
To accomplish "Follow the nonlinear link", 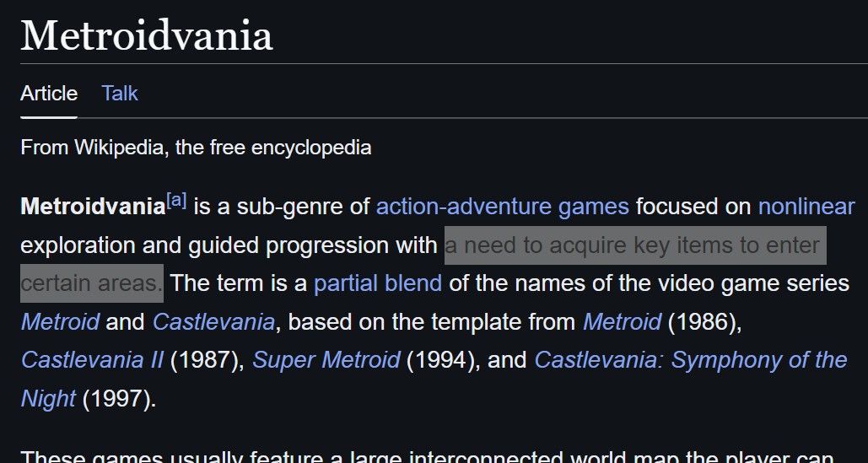I will coord(806,207).
